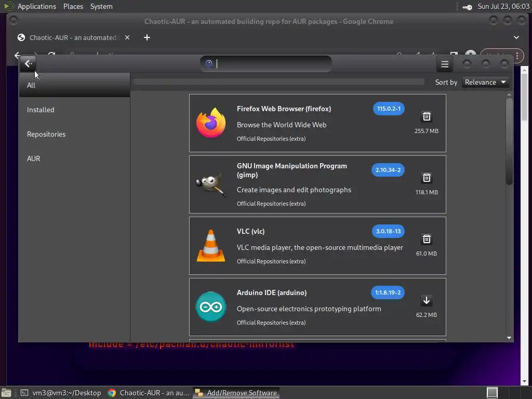The width and height of the screenshot is (532, 399).
Task: Select the All category in sidebar
Action: tap(74, 85)
